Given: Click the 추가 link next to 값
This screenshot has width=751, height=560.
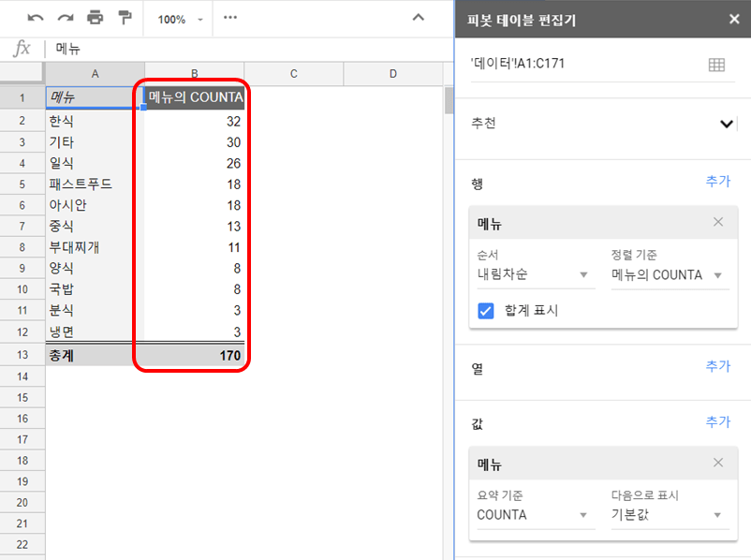Looking at the screenshot, I should 718,422.
